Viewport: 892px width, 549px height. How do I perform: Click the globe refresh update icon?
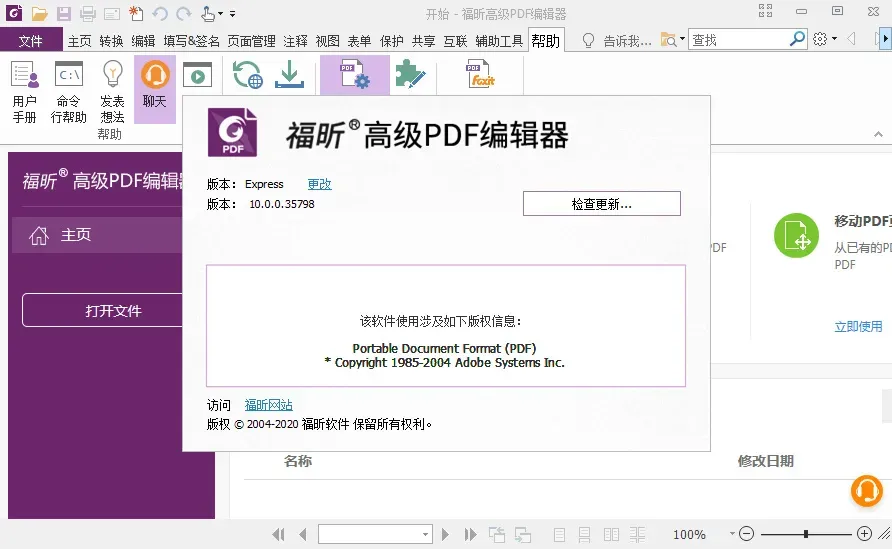pyautogui.click(x=247, y=75)
